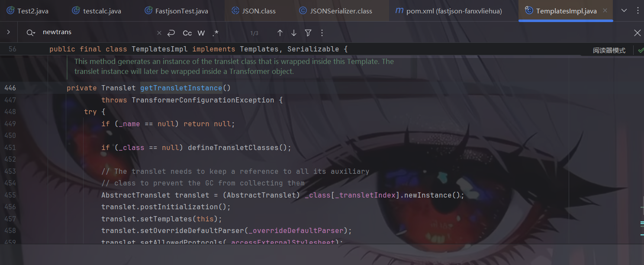The width and height of the screenshot is (644, 265).
Task: Open the pom.xml (fastjson-fanxvliehua) tab
Action: (x=449, y=11)
